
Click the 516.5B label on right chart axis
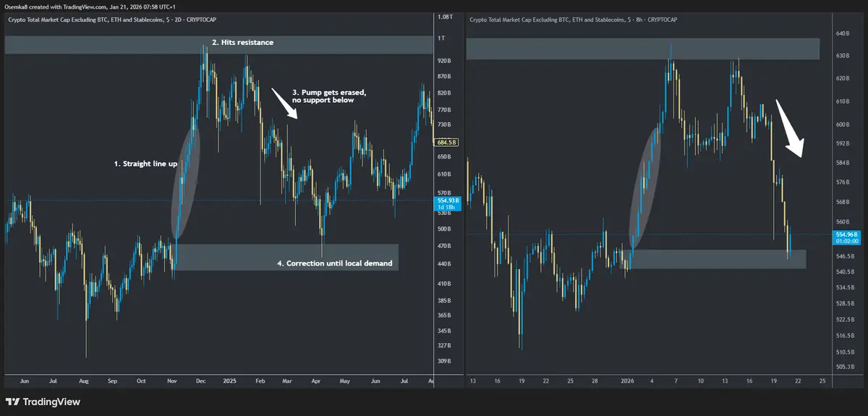(845, 336)
